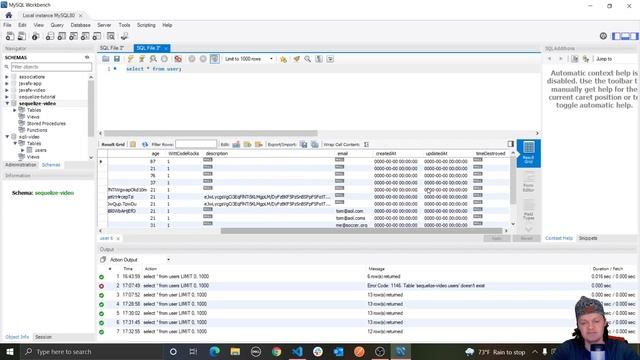The height and width of the screenshot is (360, 640).
Task: Close the Local instance MySQL80 tab
Action: click(80, 16)
